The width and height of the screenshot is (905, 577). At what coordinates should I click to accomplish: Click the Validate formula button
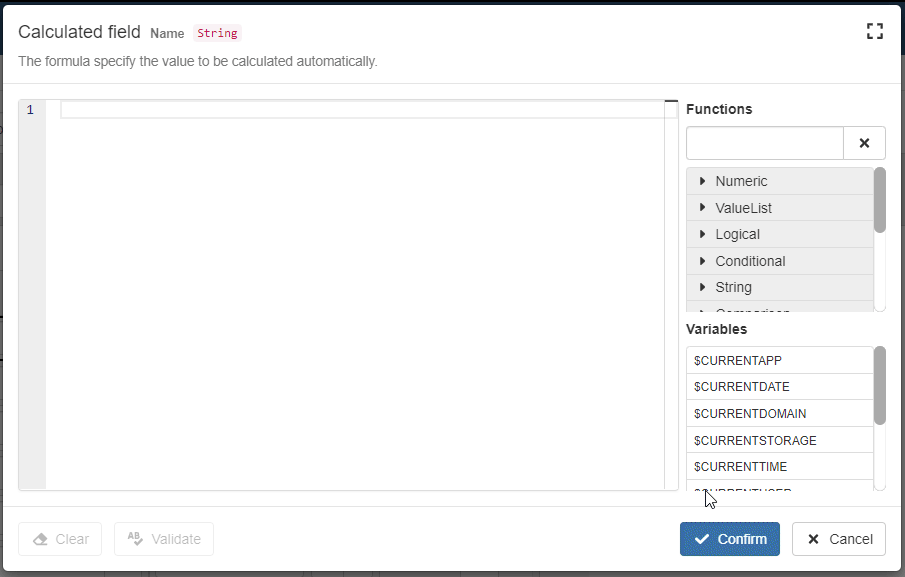[164, 539]
